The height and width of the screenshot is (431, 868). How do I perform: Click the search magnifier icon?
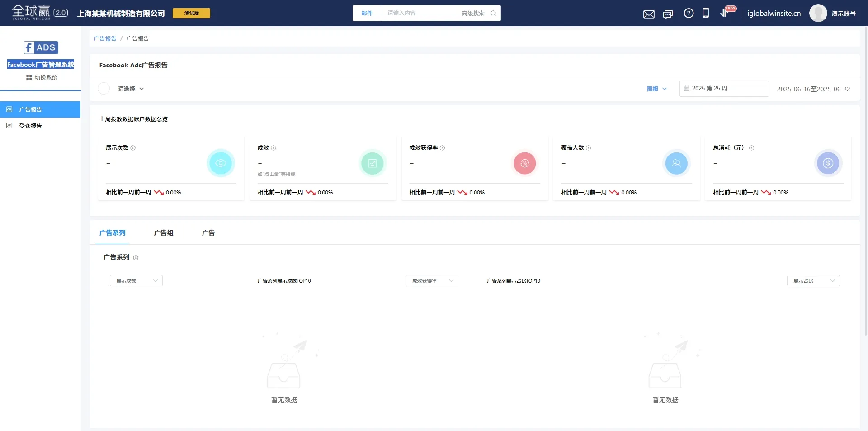(493, 13)
